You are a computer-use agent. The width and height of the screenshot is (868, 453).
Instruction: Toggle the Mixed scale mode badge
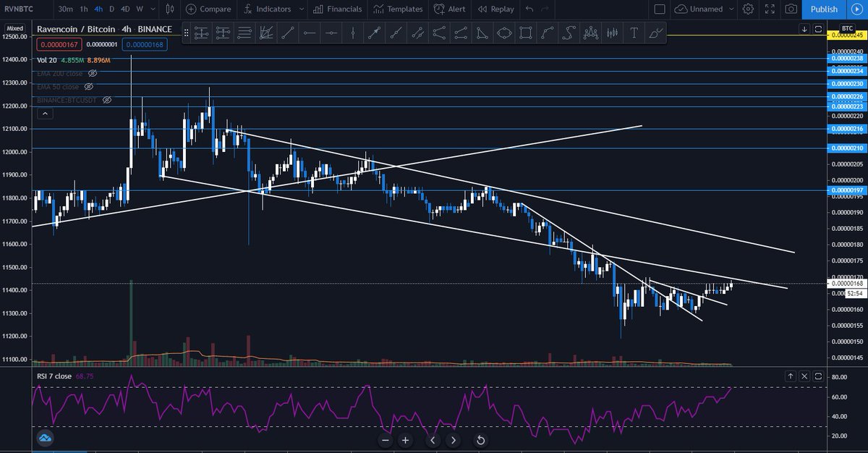(x=14, y=29)
